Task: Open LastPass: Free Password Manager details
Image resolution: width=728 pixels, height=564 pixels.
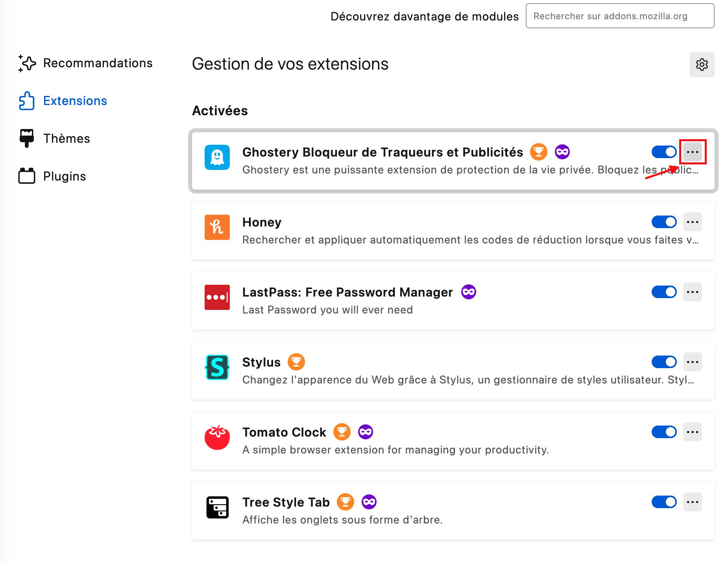Action: [347, 292]
